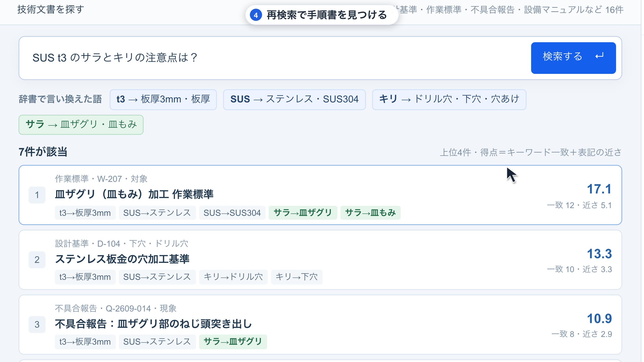
Task: Click the green サラ → 皿ザグリ・皿もみ chip
Action: pos(81,125)
